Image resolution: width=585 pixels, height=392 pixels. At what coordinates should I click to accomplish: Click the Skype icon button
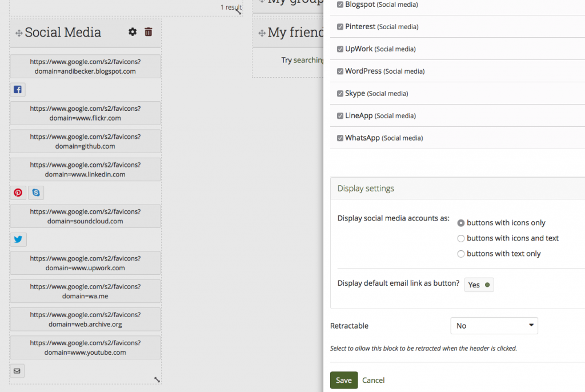point(37,193)
